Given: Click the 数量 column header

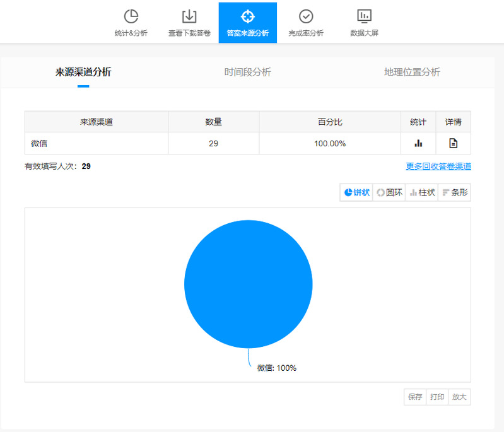Looking at the screenshot, I should point(213,122).
